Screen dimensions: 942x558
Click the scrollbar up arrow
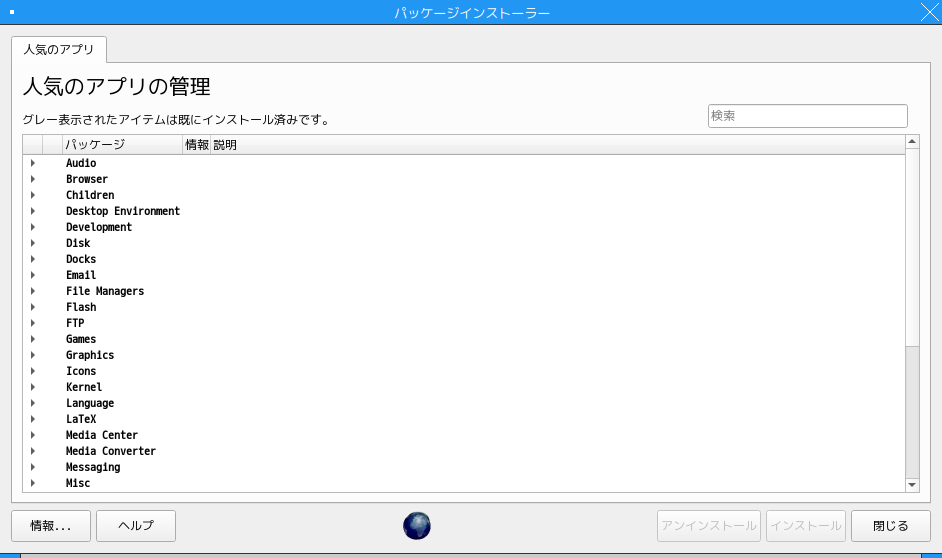pos(912,142)
